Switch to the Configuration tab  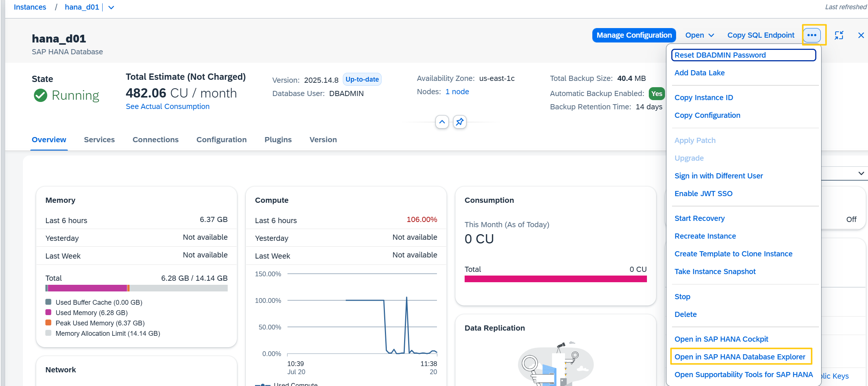221,140
